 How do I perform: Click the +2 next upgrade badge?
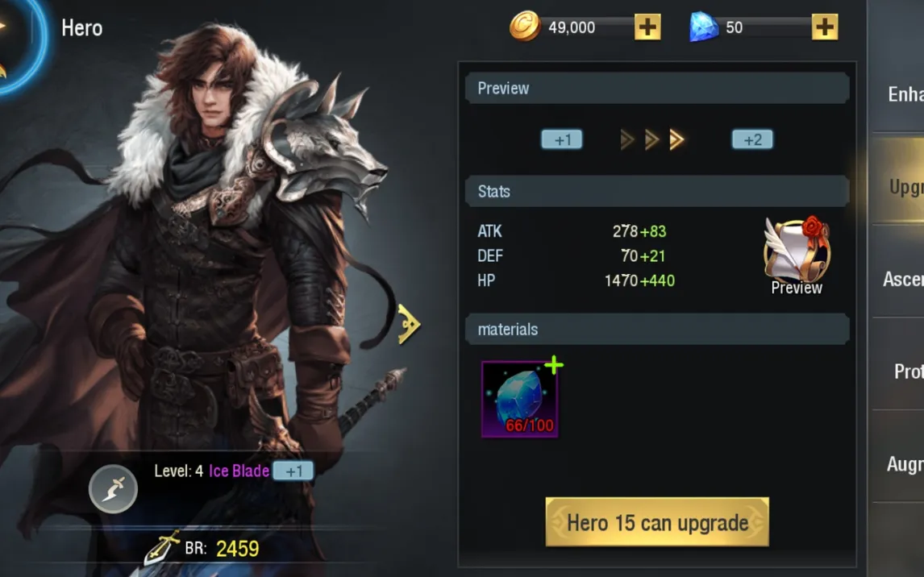752,139
